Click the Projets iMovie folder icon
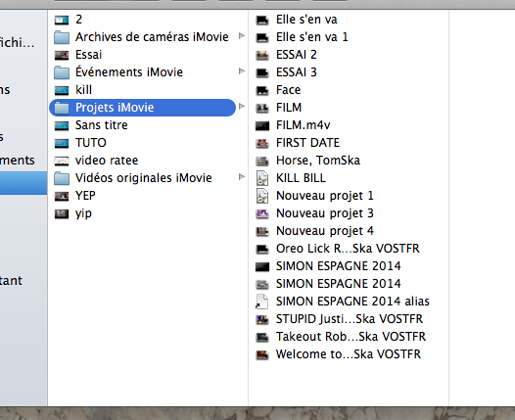 tap(62, 108)
